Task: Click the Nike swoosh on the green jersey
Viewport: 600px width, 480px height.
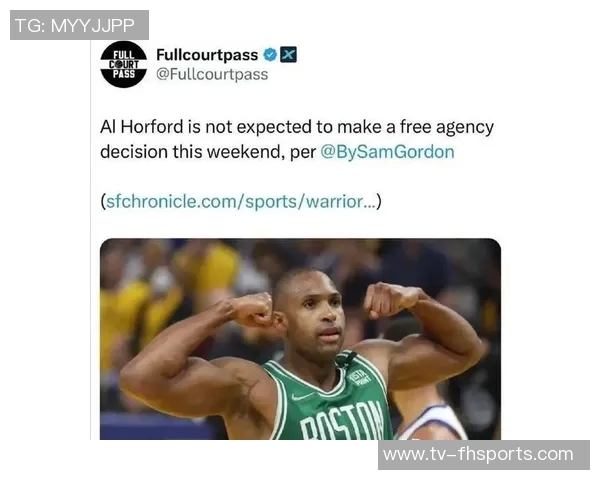Action: (302, 397)
